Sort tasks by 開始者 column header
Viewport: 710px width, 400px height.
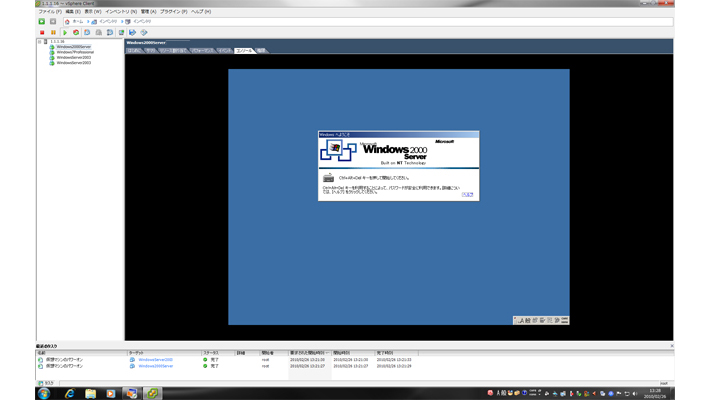coord(273,353)
